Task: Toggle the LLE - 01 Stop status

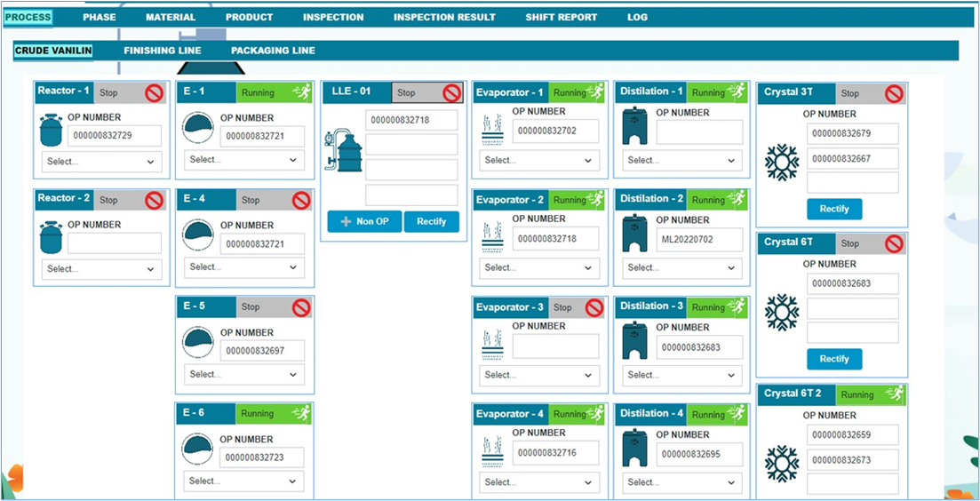Action: point(426,92)
